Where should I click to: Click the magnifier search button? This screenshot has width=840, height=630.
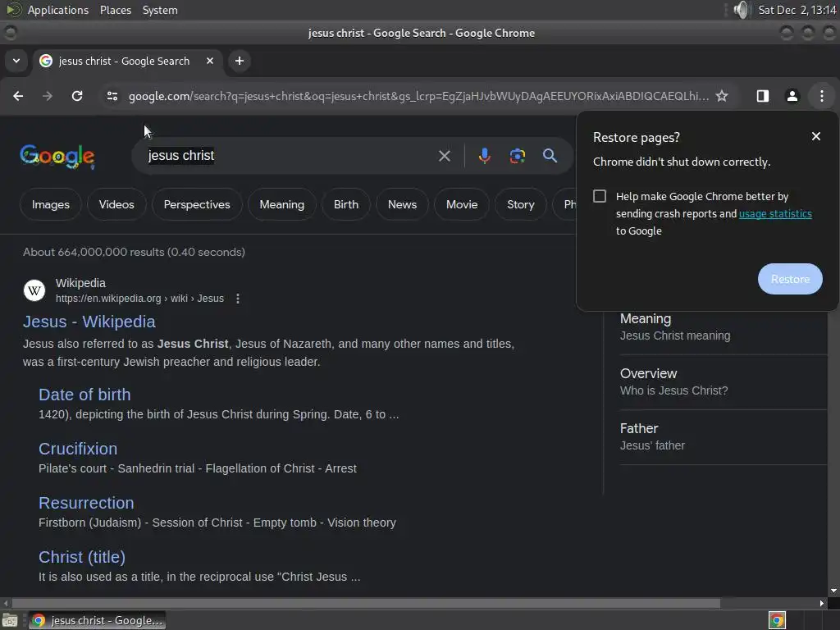550,156
